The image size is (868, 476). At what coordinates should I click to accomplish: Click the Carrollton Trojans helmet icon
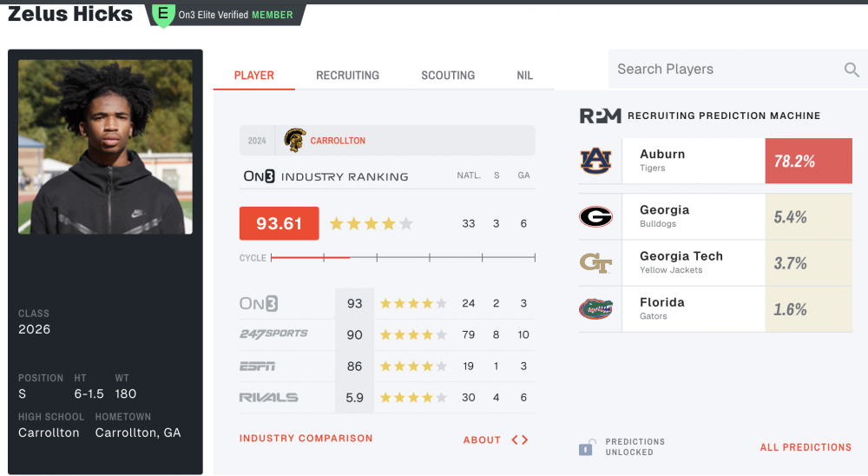294,141
